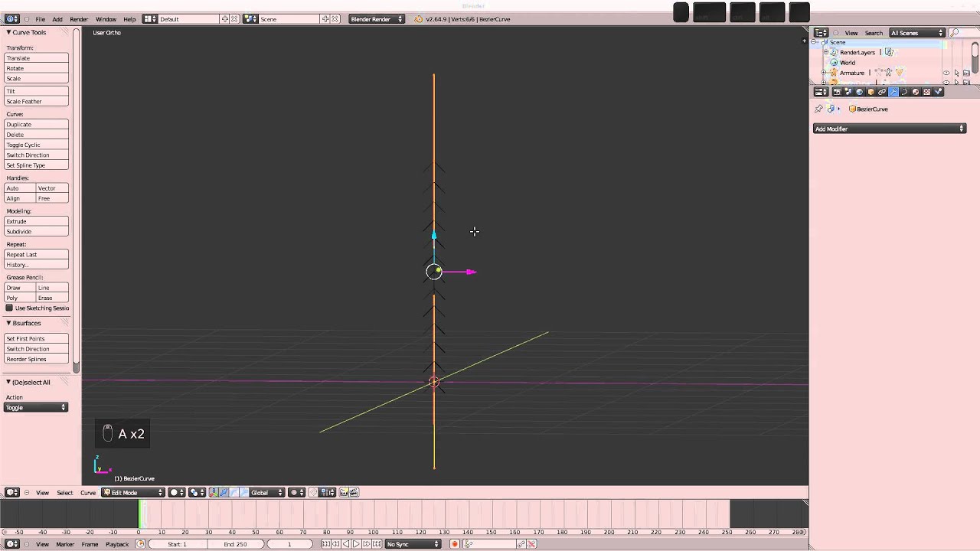The width and height of the screenshot is (980, 551).
Task: Click OpenGL render active viewport icon
Action: click(344, 492)
